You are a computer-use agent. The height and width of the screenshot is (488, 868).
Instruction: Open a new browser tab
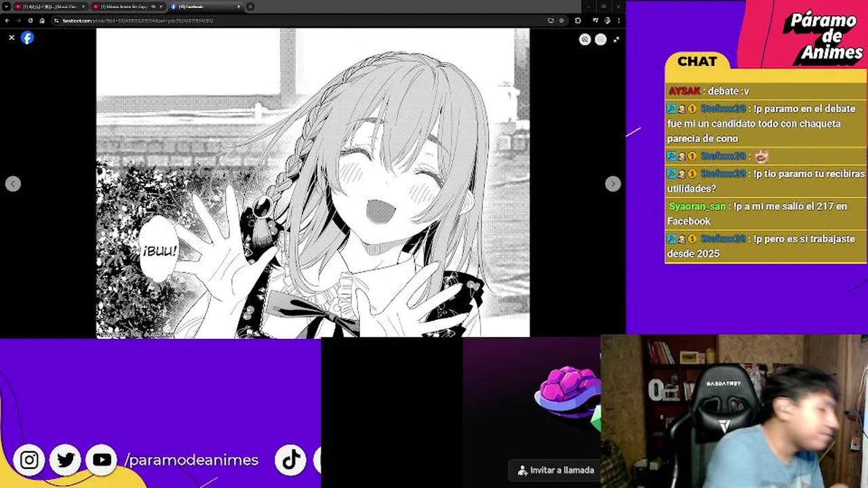click(x=250, y=7)
